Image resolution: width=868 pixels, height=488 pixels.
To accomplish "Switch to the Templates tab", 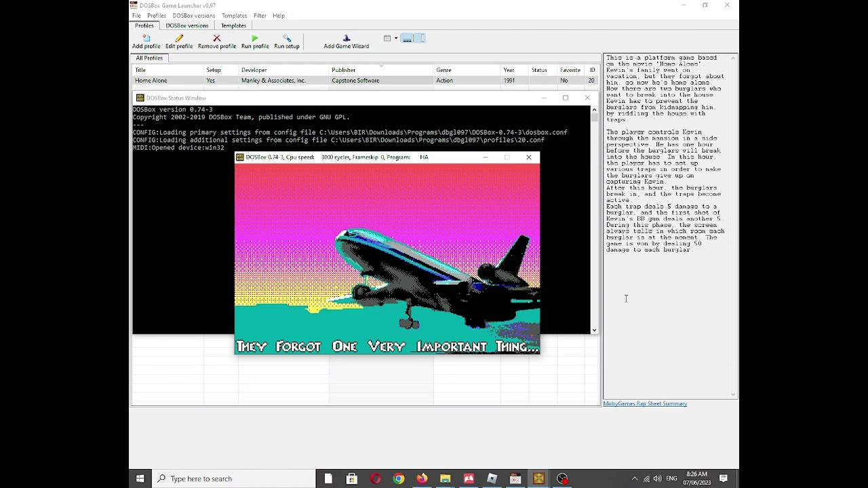I will coord(233,26).
